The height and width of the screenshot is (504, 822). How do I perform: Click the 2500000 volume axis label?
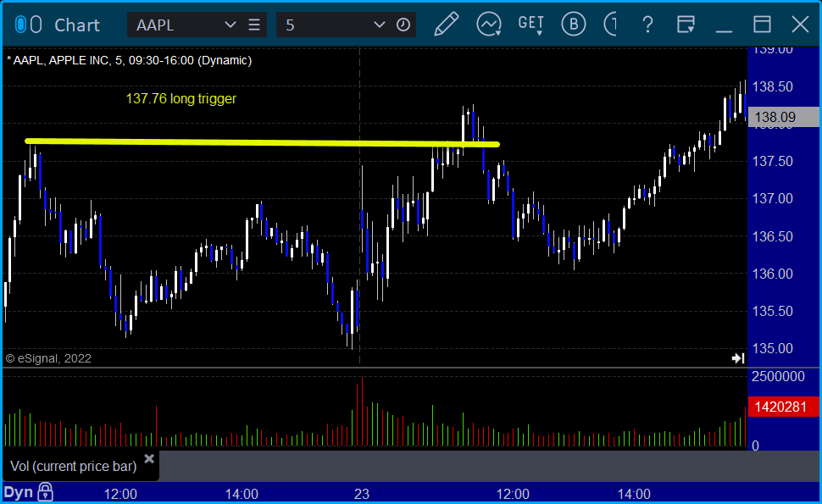[x=778, y=376]
